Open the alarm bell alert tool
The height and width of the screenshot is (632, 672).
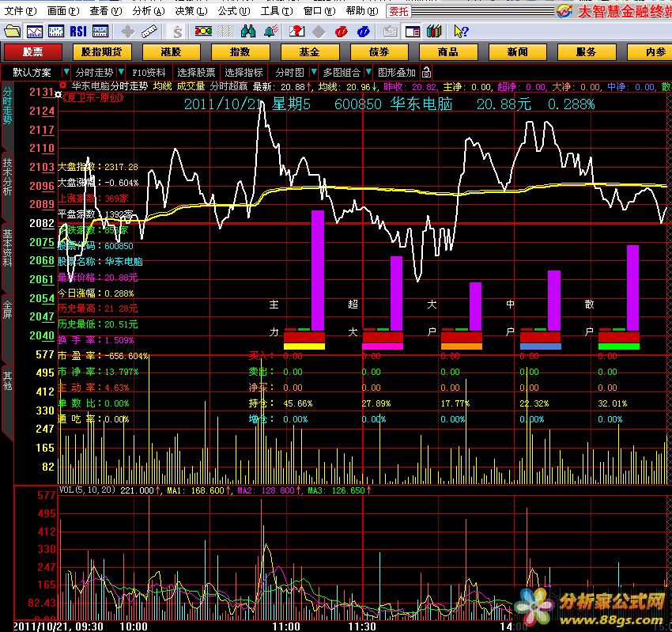(271, 32)
